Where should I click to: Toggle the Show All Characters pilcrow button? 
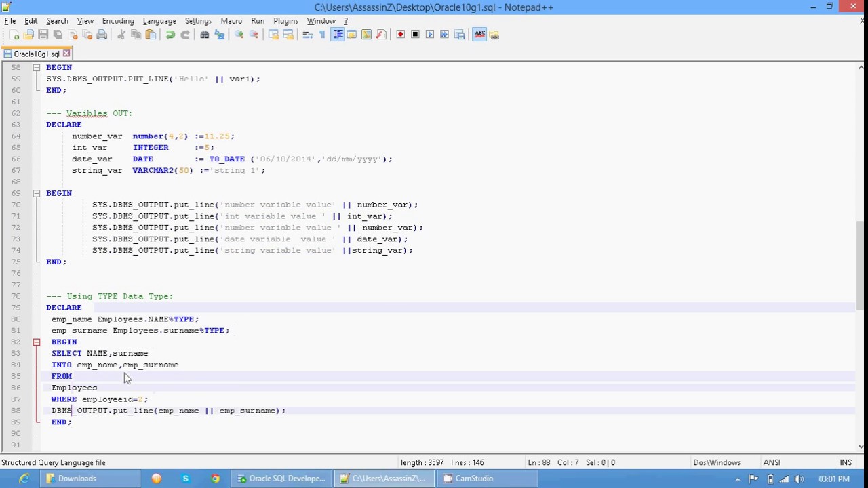pos(322,35)
